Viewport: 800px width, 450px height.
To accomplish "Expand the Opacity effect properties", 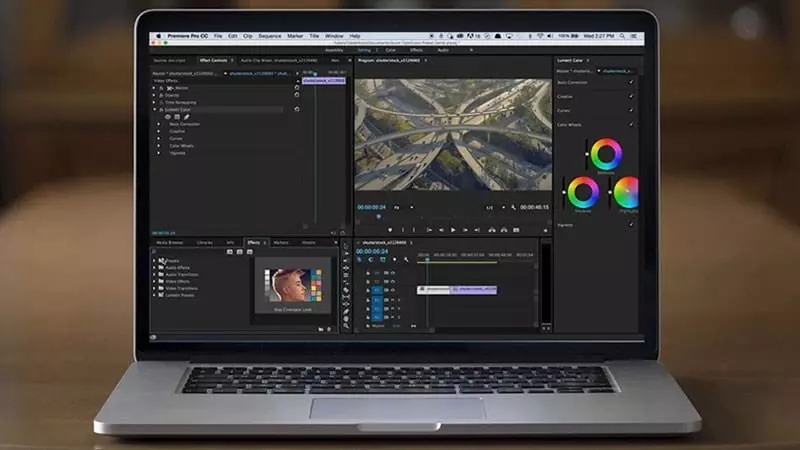I will pyautogui.click(x=155, y=95).
